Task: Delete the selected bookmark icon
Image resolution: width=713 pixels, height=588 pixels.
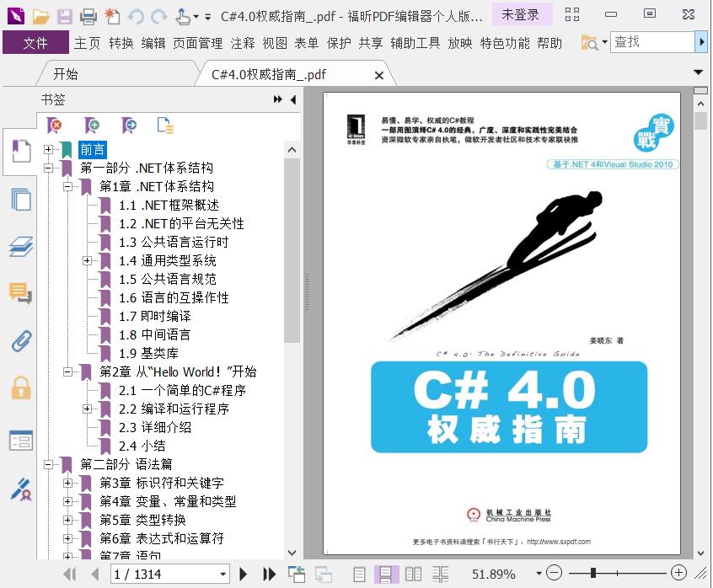Action: [54, 125]
